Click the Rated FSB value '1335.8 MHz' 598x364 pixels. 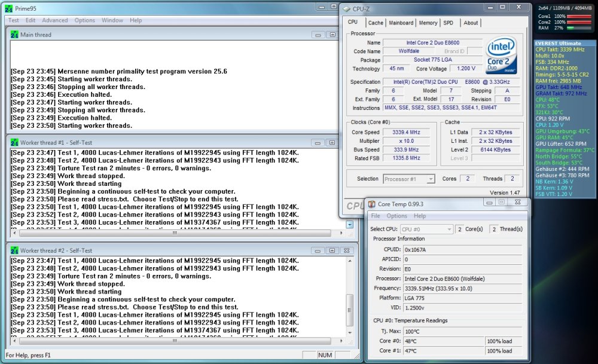click(x=406, y=158)
